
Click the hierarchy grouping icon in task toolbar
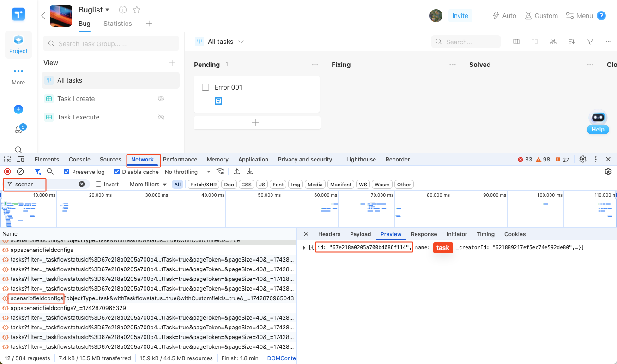tap(553, 42)
